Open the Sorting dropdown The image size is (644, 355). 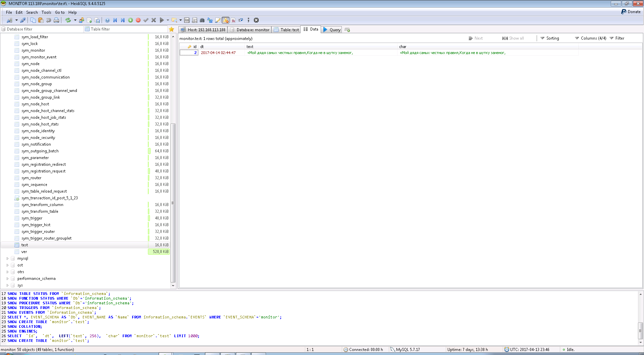click(550, 38)
